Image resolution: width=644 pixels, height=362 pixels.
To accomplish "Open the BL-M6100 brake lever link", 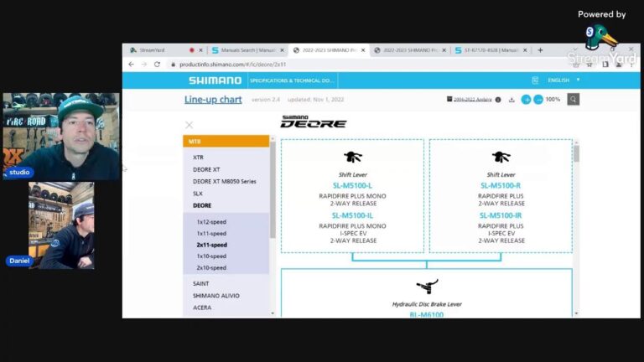I will 426,314.
